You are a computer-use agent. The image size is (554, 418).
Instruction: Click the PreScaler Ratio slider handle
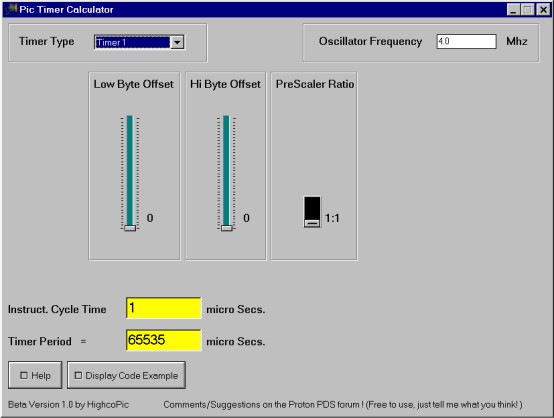[312, 223]
